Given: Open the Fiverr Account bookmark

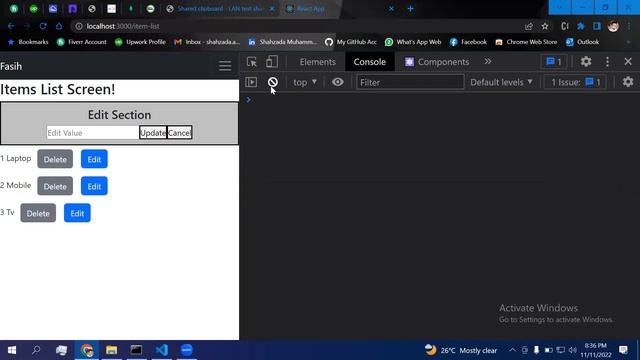Looking at the screenshot, I should (x=82, y=42).
